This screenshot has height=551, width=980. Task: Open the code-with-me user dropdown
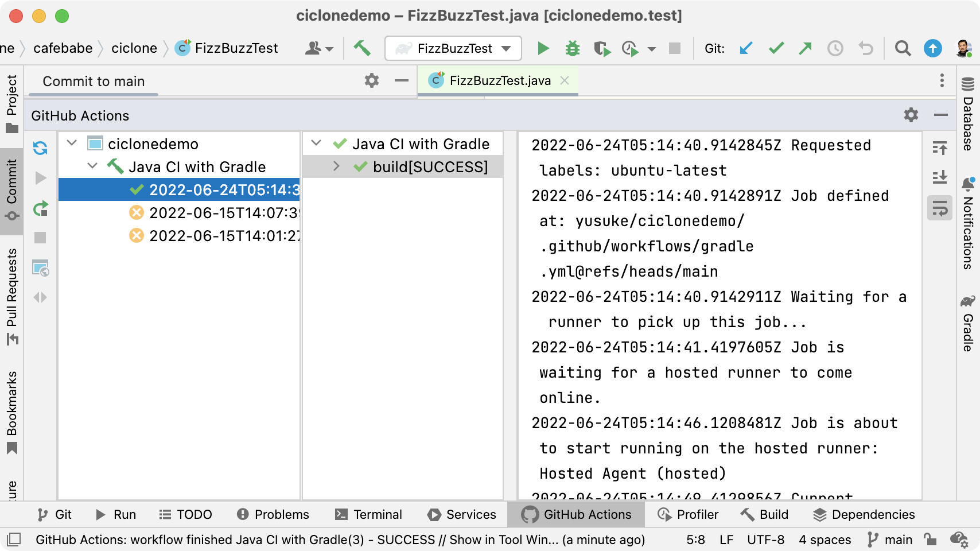click(x=319, y=48)
